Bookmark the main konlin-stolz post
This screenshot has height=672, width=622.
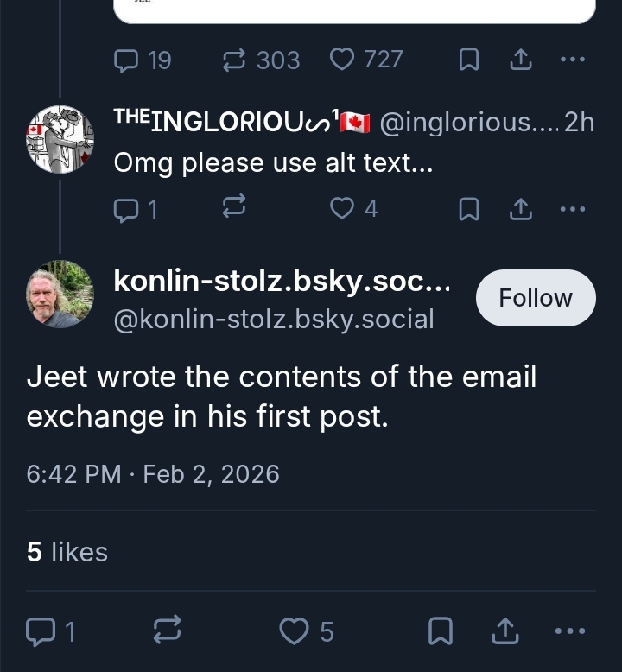tap(441, 632)
